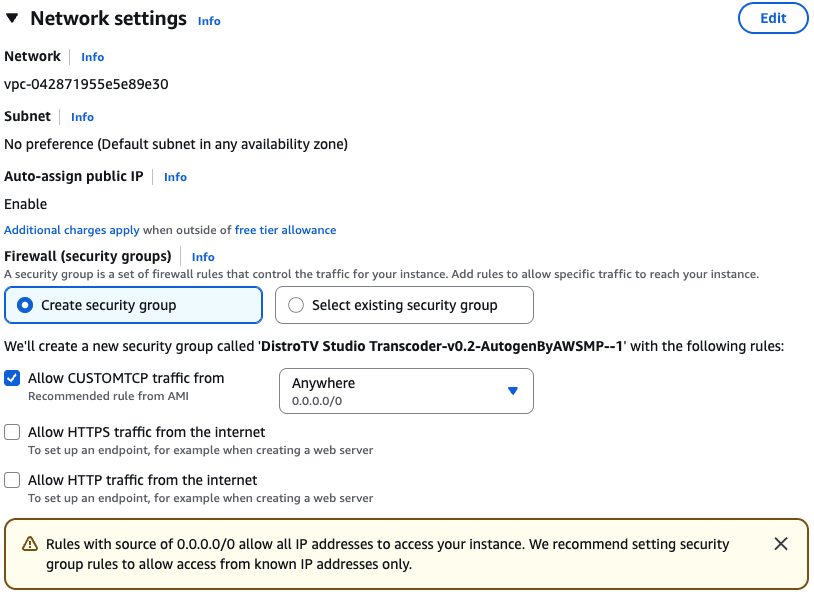Image resolution: width=814 pixels, height=596 pixels.
Task: Enable Allow HTTPS traffic from the internet
Action: coord(12,433)
